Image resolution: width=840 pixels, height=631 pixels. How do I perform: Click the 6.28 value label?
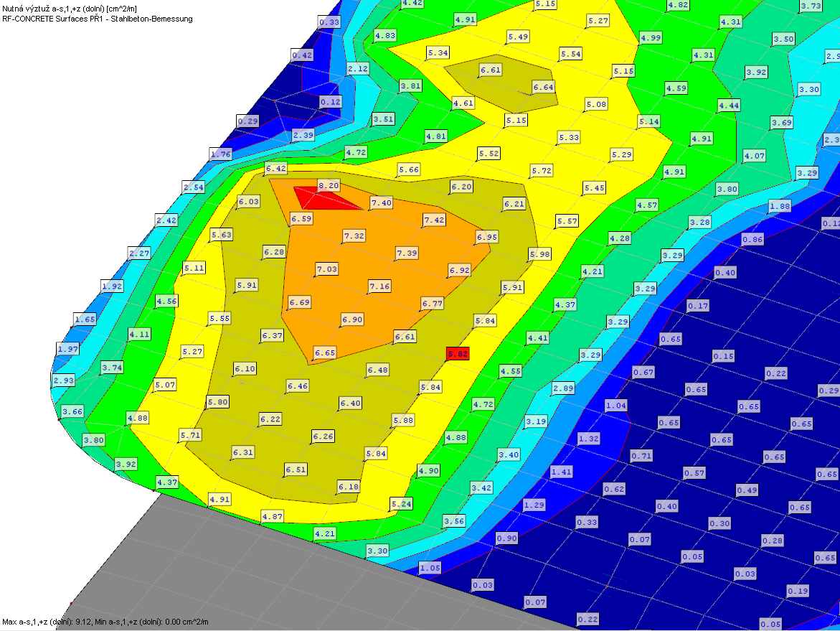[x=274, y=252]
